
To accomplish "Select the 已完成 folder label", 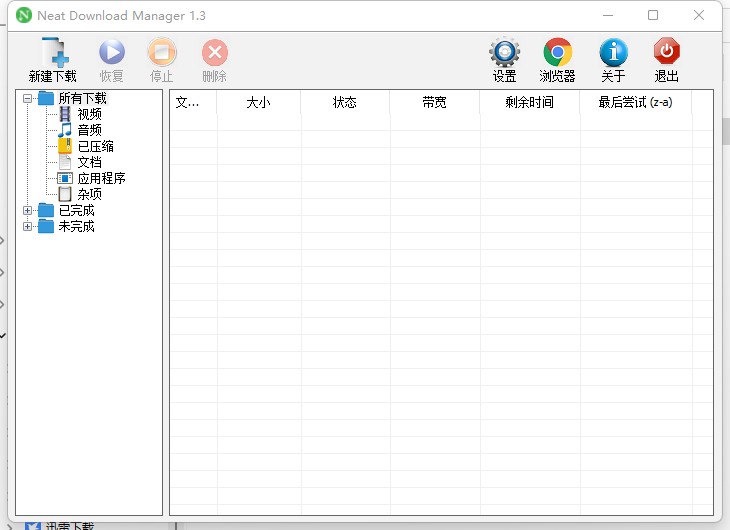I will [77, 211].
